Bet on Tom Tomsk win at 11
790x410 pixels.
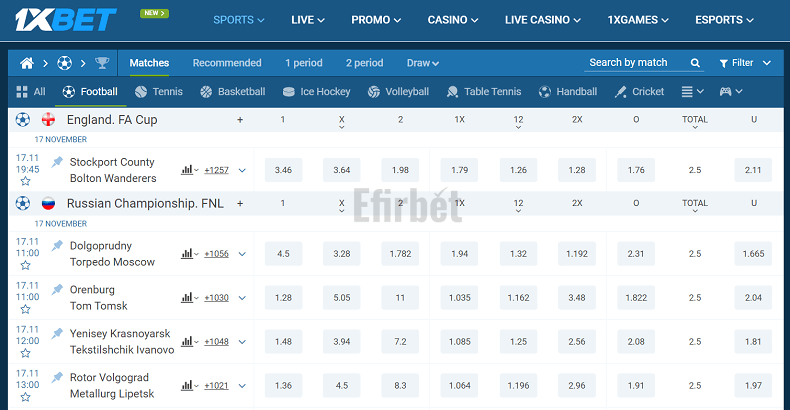point(400,298)
